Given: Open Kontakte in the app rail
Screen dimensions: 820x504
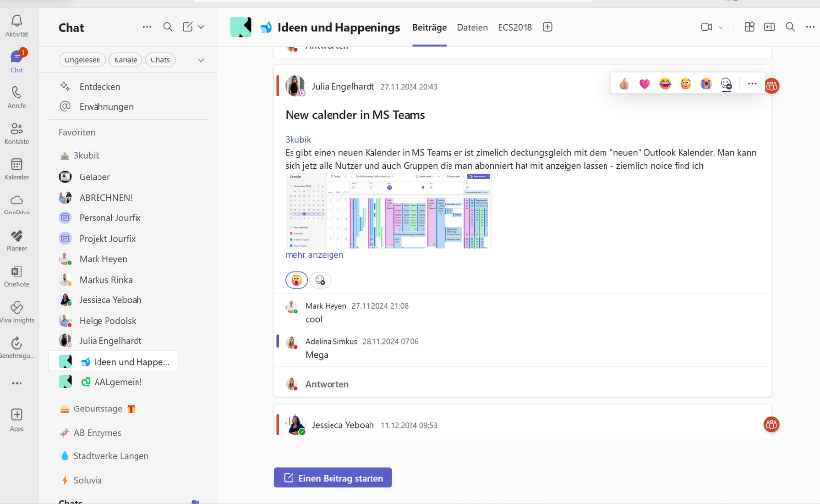Looking at the screenshot, I should (x=17, y=133).
